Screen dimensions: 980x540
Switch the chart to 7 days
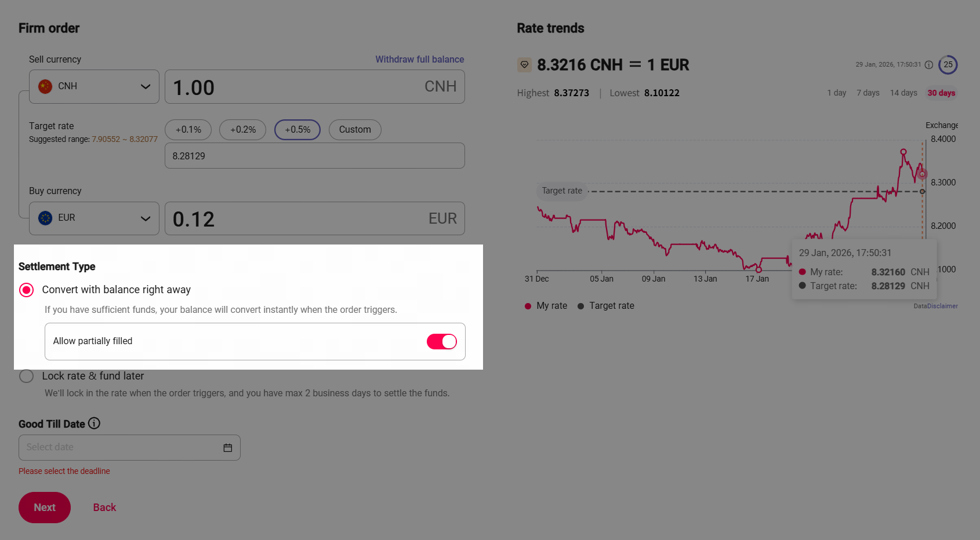pyautogui.click(x=868, y=93)
